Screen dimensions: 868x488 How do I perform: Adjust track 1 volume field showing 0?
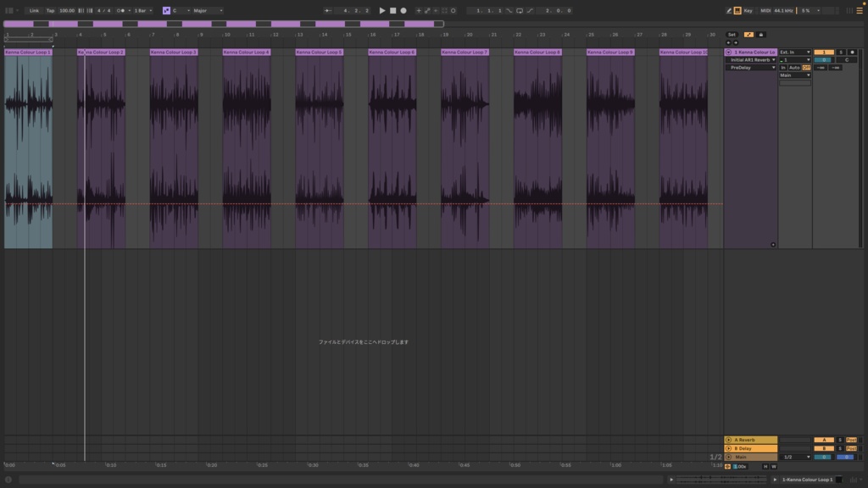[x=824, y=60]
